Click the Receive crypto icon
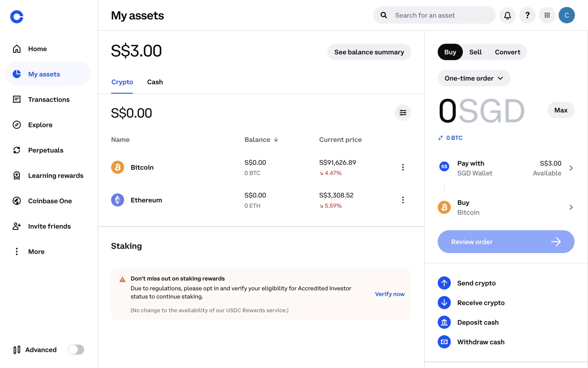 pyautogui.click(x=444, y=303)
